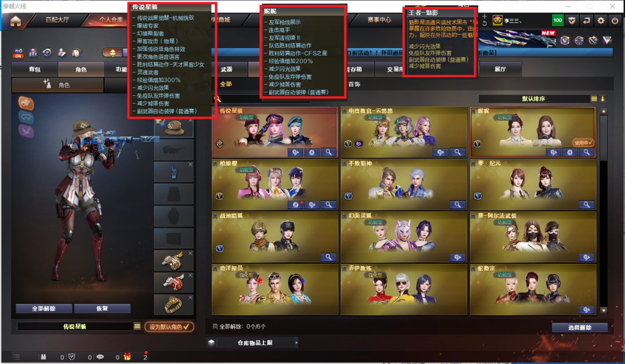Magnify the 传说星骇 character card
Image resolution: width=625 pixels, height=364 pixels.
pyautogui.click(x=329, y=152)
